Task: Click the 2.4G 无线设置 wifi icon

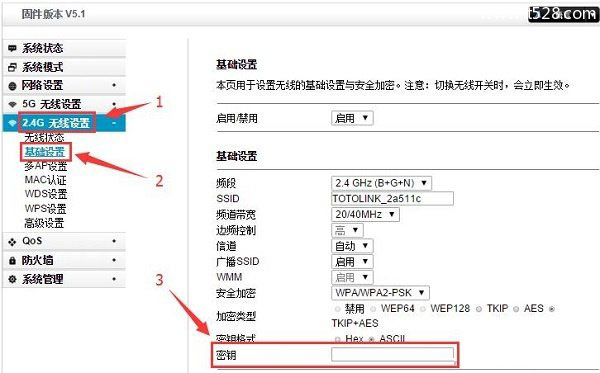Action: (x=12, y=123)
